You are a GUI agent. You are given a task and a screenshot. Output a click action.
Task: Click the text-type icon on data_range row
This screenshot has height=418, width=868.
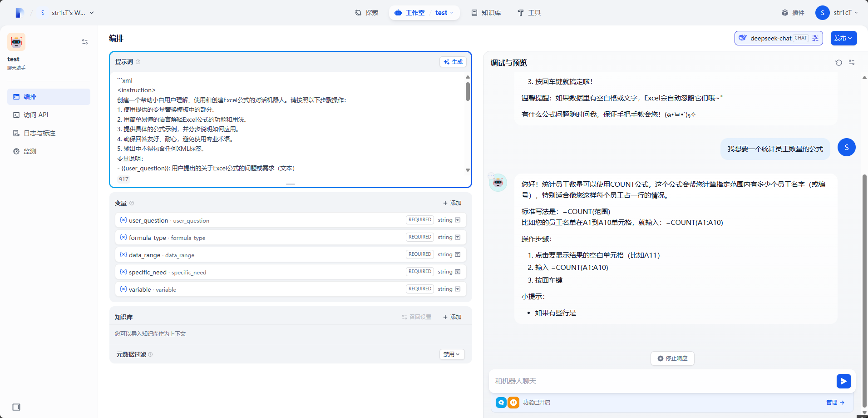click(x=458, y=254)
